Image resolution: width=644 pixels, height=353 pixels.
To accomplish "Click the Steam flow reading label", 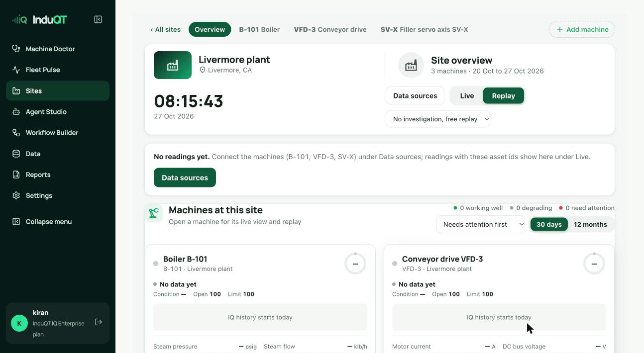I will [x=279, y=347].
